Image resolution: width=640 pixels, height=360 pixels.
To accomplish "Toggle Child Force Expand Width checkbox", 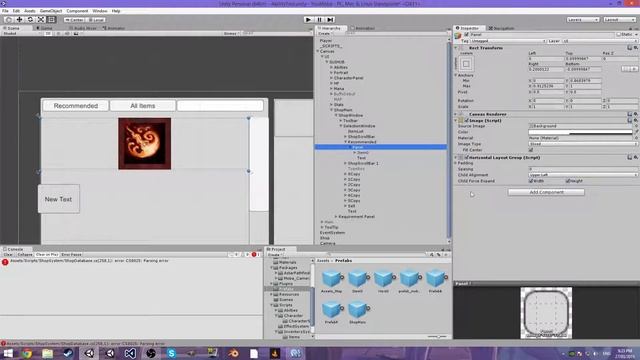I will pyautogui.click(x=531, y=181).
